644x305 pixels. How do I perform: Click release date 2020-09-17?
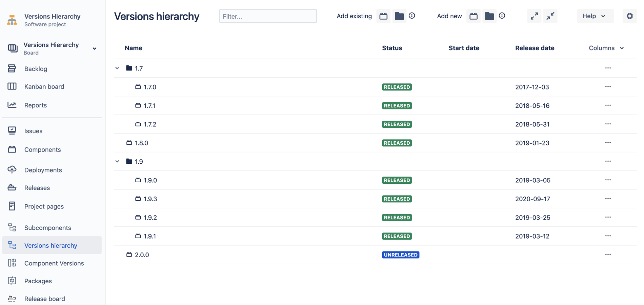pos(533,199)
